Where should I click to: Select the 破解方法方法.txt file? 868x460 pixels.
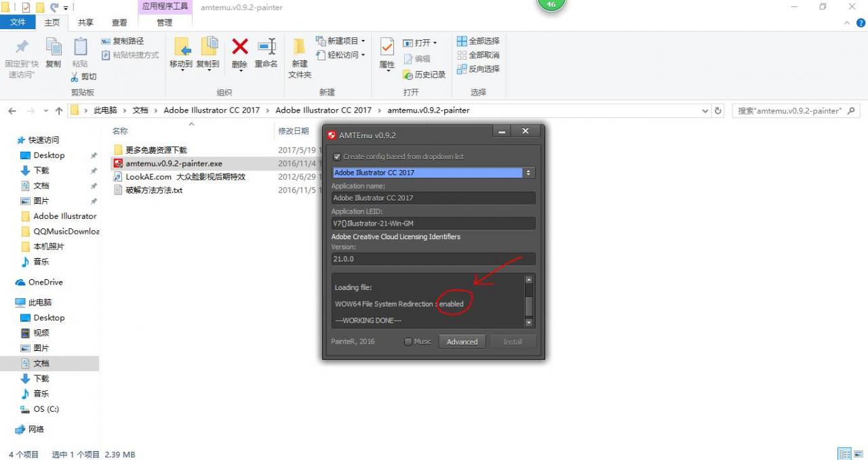coord(154,190)
